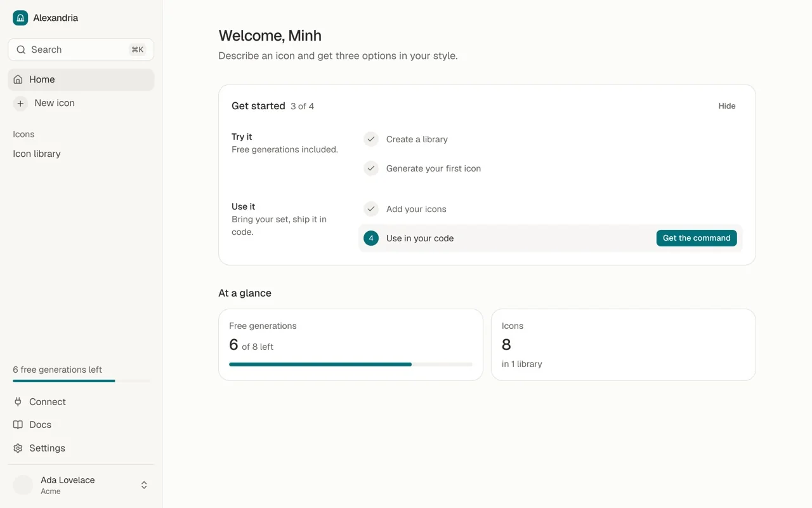Click the Alexandria logo icon

pos(20,18)
